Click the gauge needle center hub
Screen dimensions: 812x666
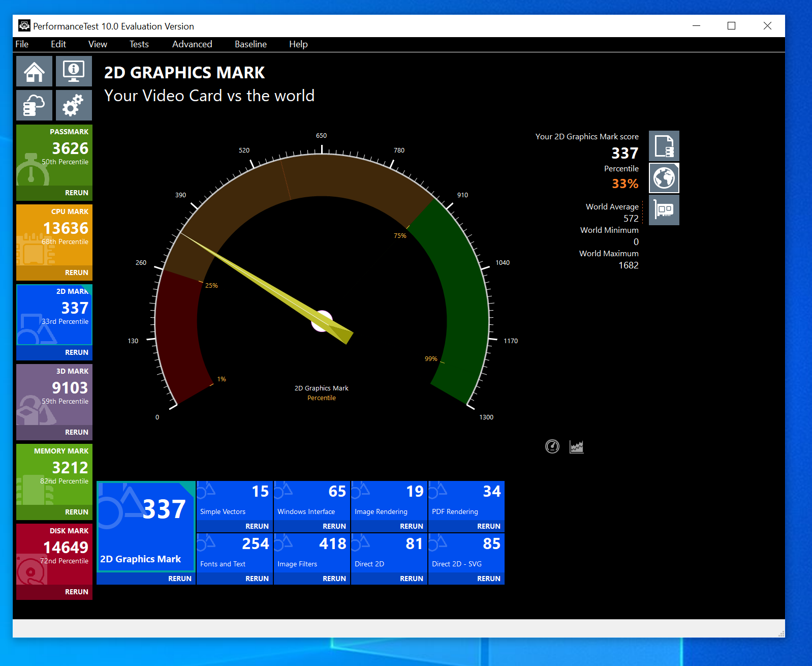tap(322, 321)
